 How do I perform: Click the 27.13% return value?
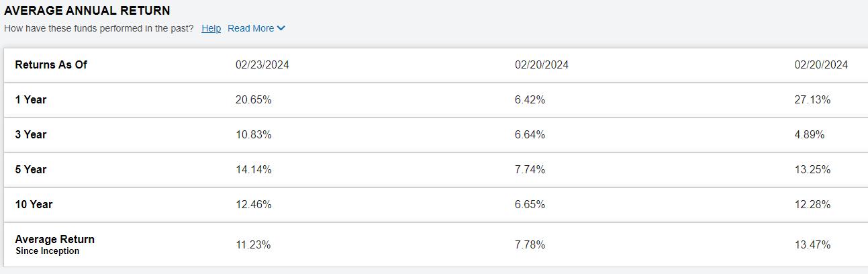[812, 99]
